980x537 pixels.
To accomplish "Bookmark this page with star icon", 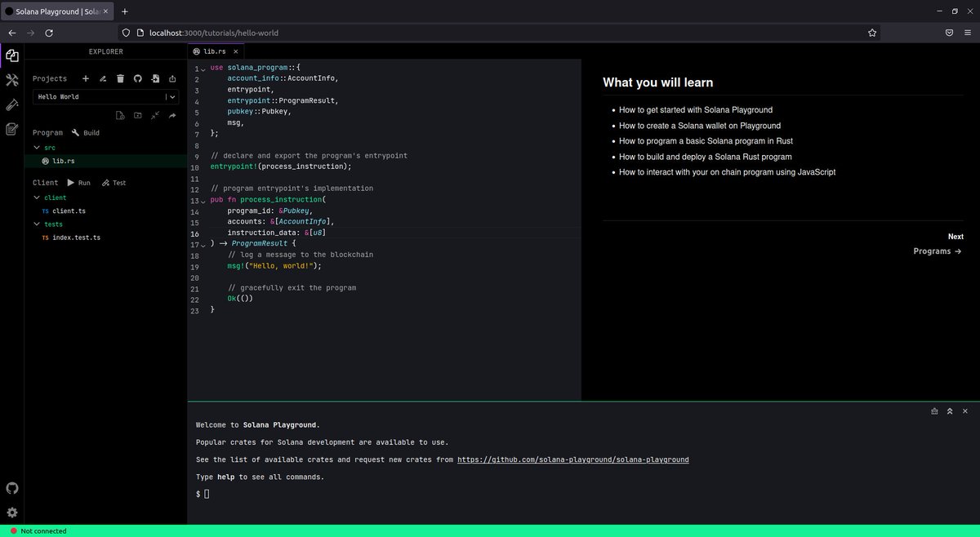I will tap(872, 33).
